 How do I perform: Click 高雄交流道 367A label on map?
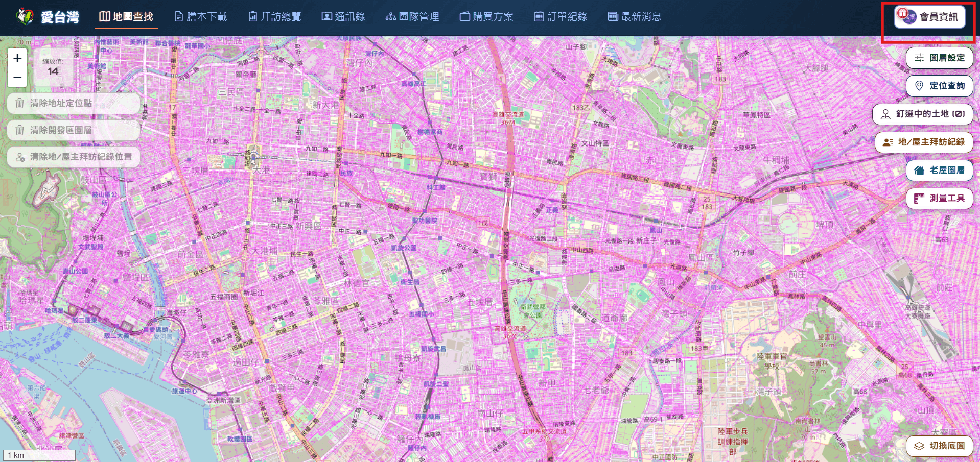(508, 118)
